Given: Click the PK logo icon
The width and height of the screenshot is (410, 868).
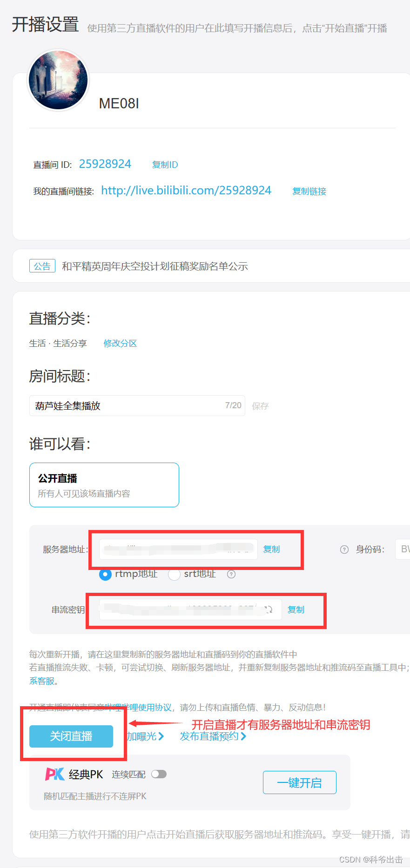Looking at the screenshot, I should pyautogui.click(x=55, y=774).
